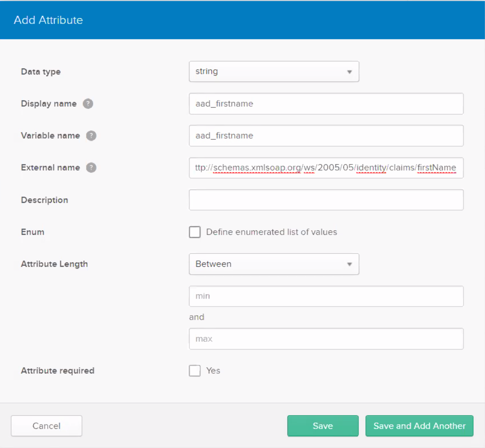Image resolution: width=485 pixels, height=448 pixels.
Task: Click the Attribute Length field label
Action: click(x=54, y=264)
